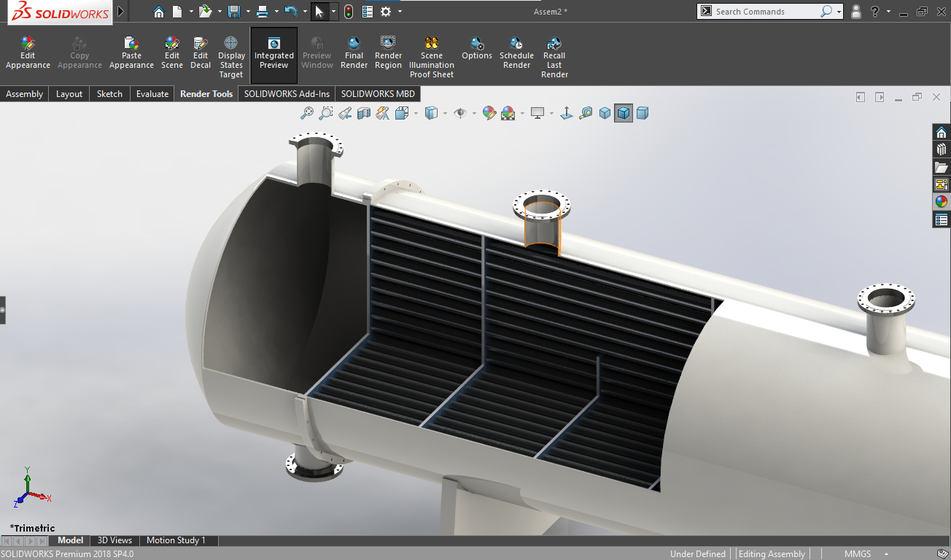Click the Rebuild traffic light icon

click(349, 12)
